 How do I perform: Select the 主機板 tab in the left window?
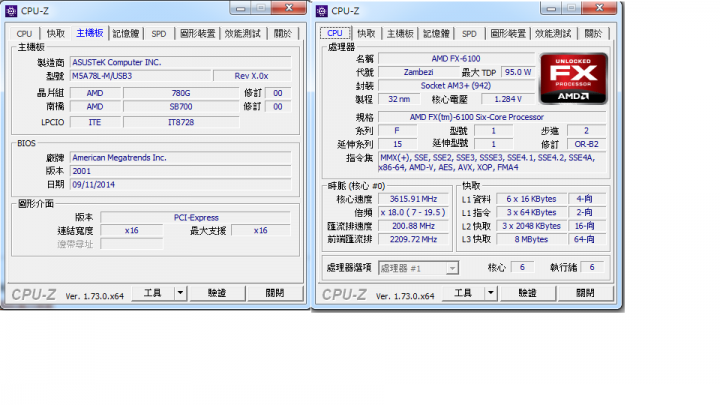click(x=90, y=33)
